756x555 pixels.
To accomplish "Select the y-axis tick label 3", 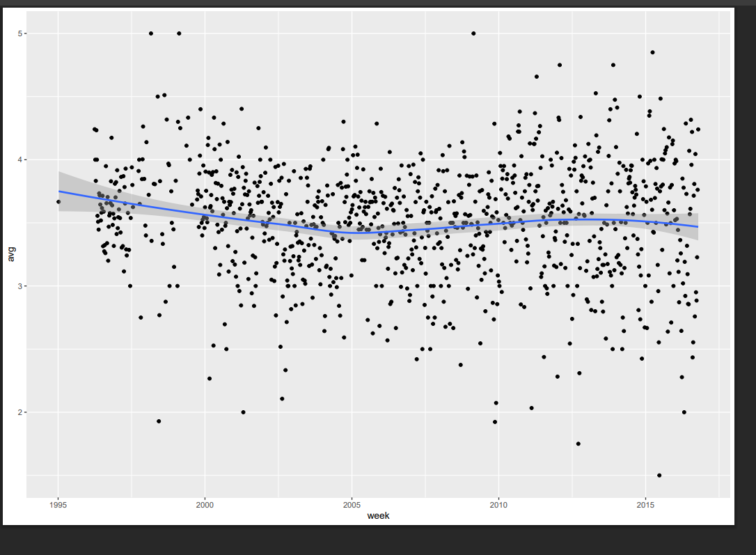I will tap(22, 286).
